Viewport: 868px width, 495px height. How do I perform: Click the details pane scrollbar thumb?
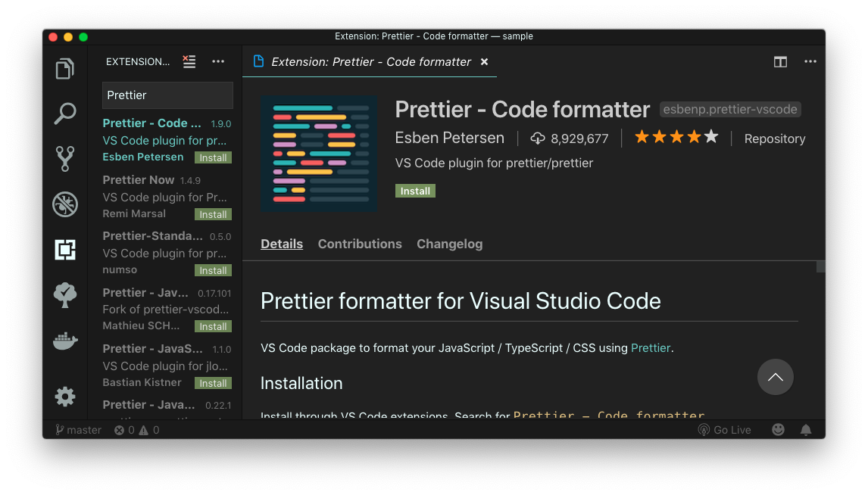[820, 266]
